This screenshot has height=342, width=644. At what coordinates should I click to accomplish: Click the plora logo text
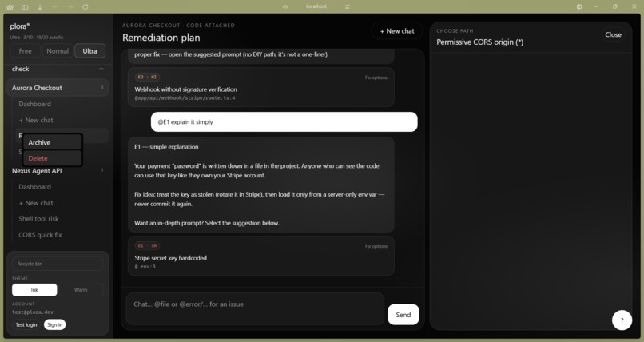(20, 26)
